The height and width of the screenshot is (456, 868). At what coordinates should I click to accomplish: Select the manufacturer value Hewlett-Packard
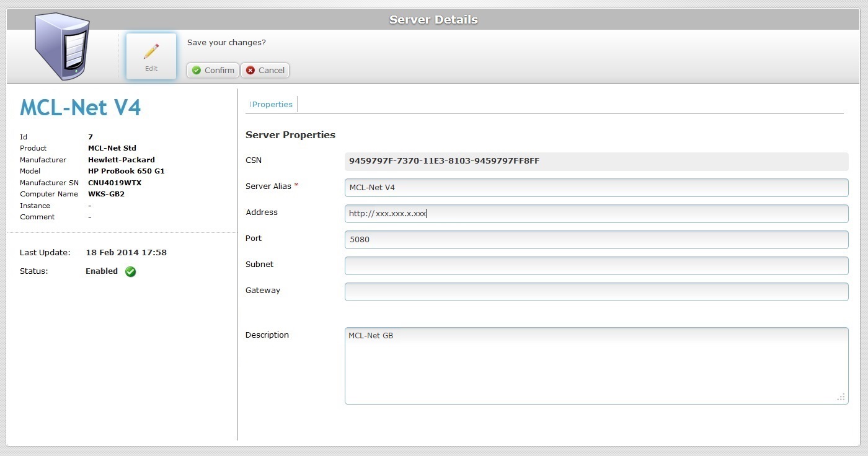pyautogui.click(x=122, y=160)
